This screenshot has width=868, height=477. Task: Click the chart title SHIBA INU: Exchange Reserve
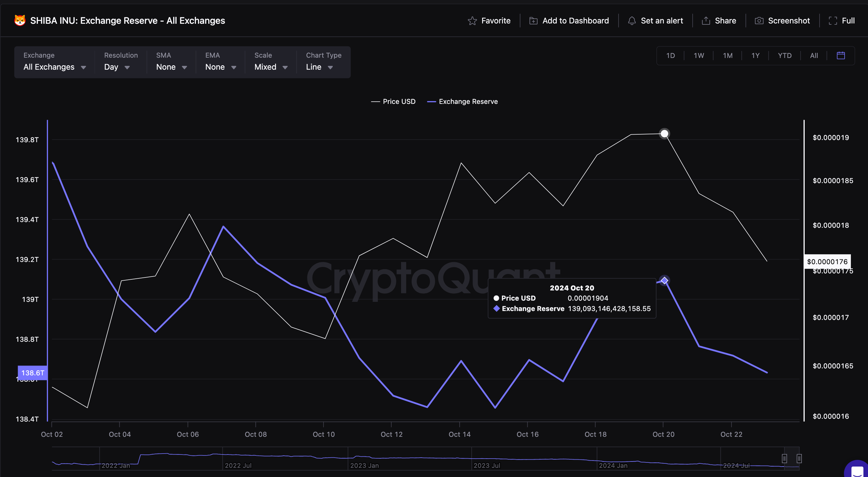pyautogui.click(x=128, y=21)
